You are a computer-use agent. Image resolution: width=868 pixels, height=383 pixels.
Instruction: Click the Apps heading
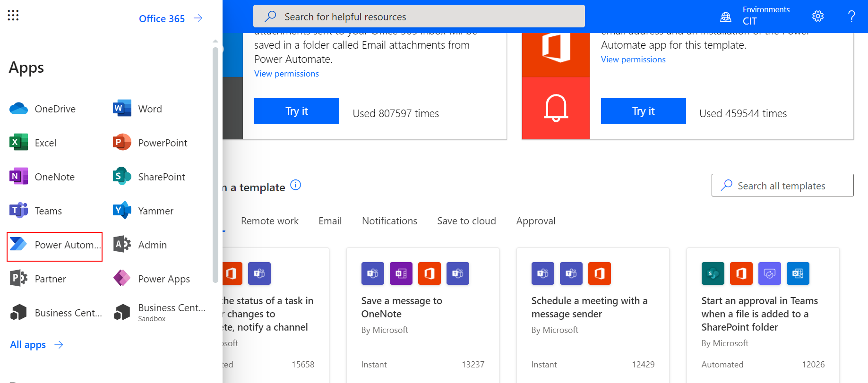(x=26, y=68)
